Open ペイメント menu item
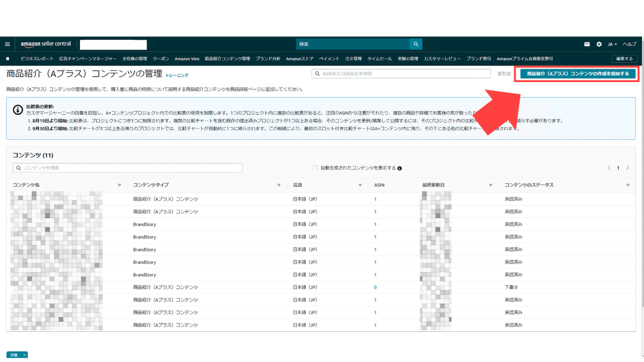This screenshot has height=362, width=644. point(329,58)
